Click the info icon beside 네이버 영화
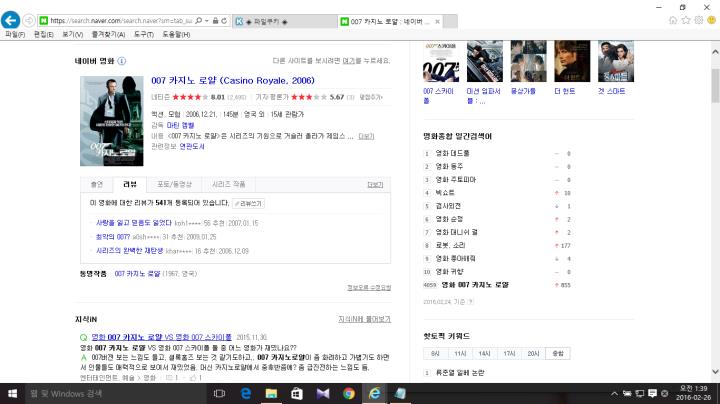The width and height of the screenshot is (720, 404). 122,61
